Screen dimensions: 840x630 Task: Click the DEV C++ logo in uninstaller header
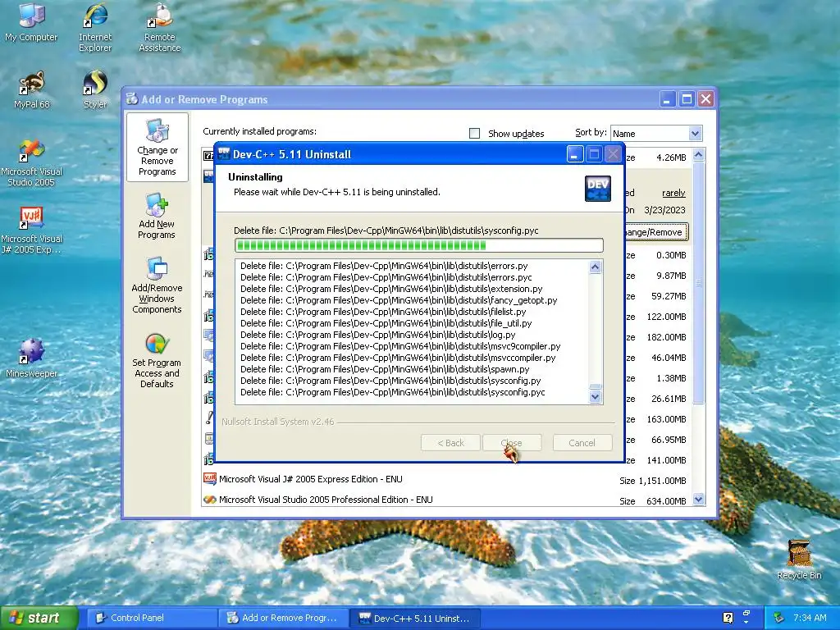(x=597, y=188)
